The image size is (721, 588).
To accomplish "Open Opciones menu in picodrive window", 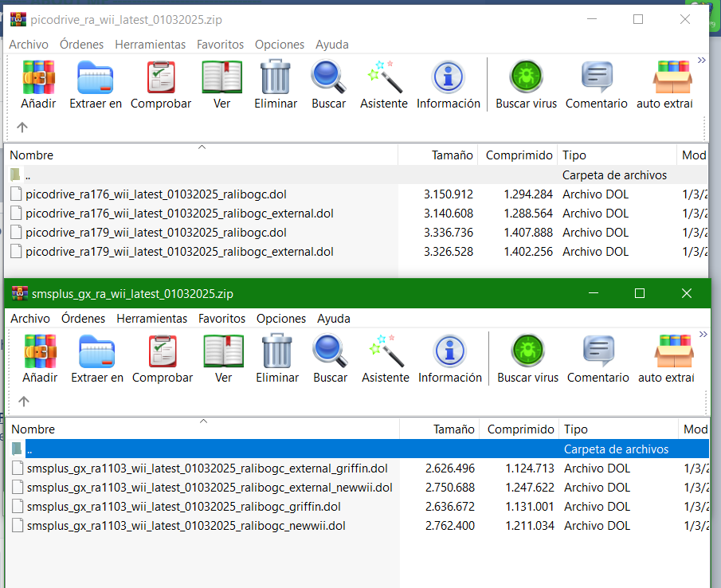I will [x=280, y=45].
